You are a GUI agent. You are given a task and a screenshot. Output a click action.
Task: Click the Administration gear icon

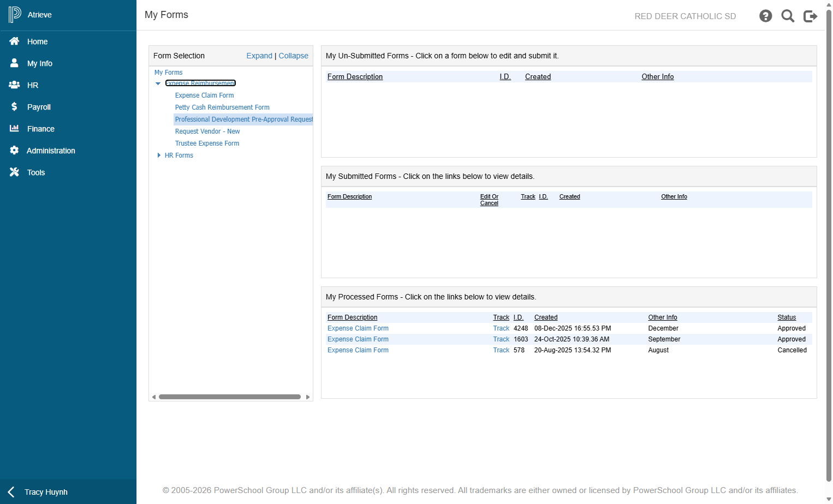14,151
